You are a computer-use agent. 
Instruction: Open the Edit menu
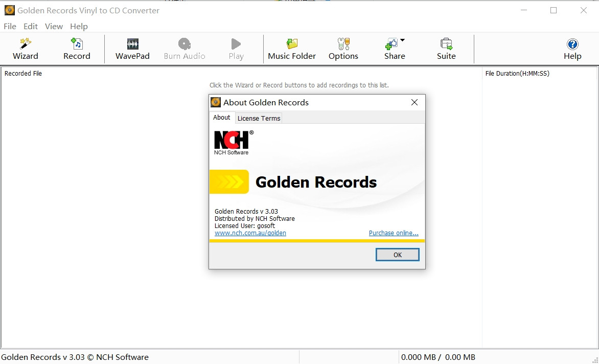coord(31,27)
